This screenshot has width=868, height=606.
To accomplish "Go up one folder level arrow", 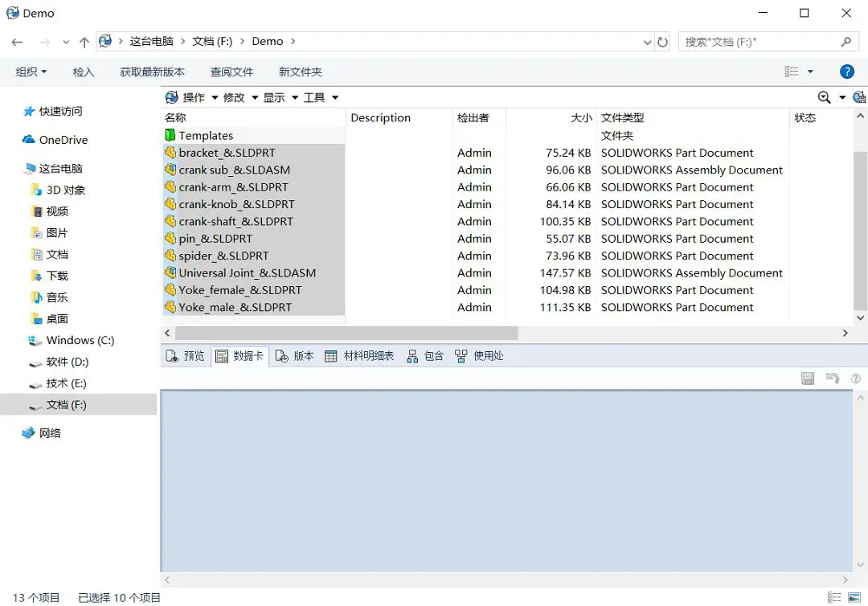I will [84, 42].
